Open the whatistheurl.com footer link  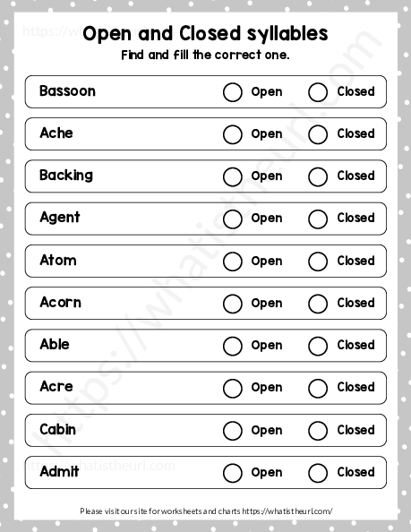click(x=287, y=511)
